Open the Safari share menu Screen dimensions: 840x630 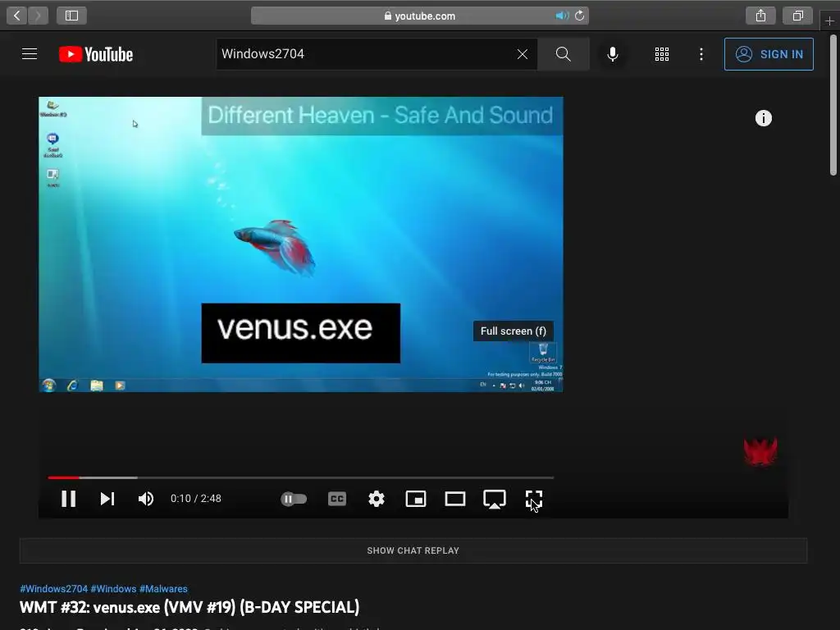coord(760,16)
